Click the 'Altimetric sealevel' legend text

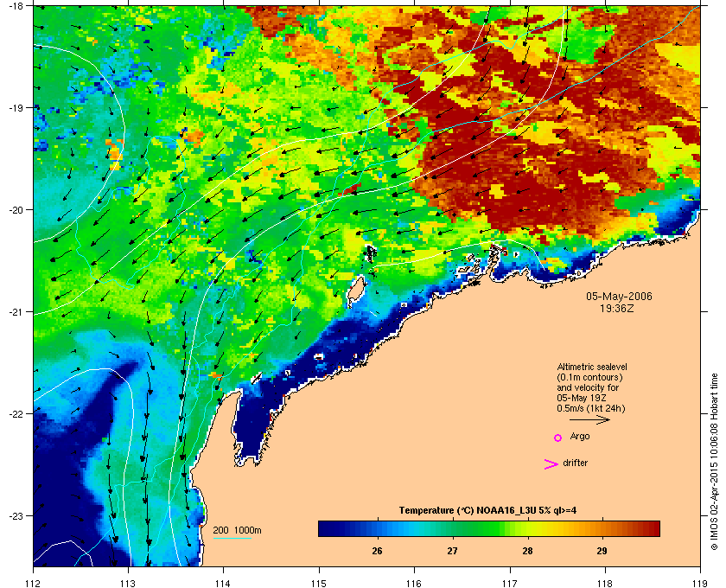click(x=592, y=367)
